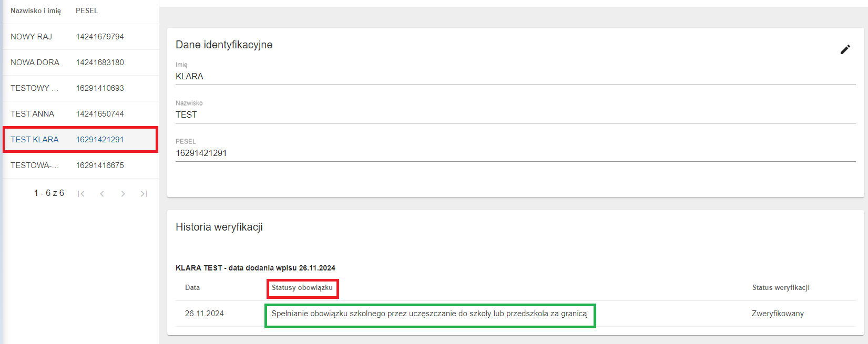868x344 pixels.
Task: Select NOWY RAJ in the person list
Action: pyautogui.click(x=31, y=37)
